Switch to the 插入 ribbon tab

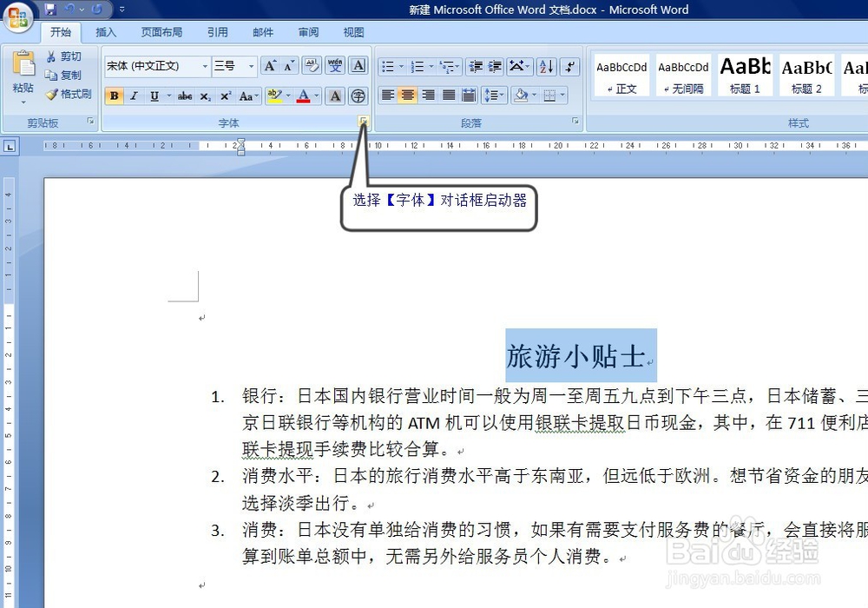105,32
